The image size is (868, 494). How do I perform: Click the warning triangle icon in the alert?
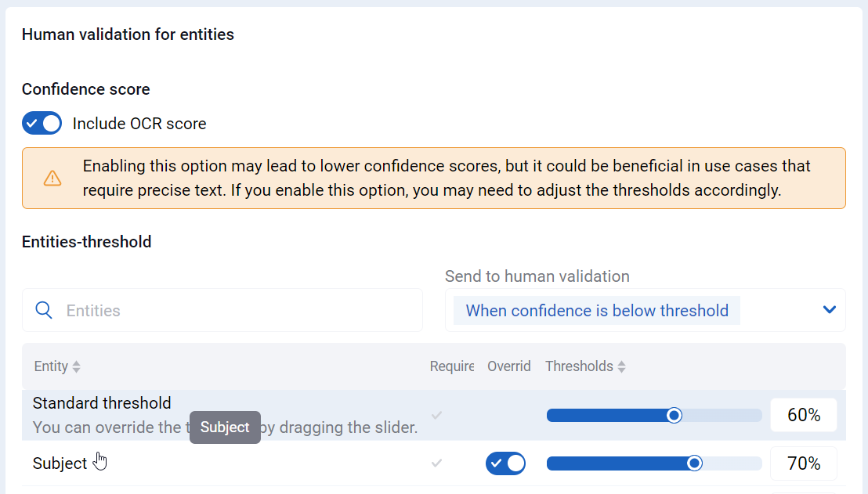click(x=52, y=178)
